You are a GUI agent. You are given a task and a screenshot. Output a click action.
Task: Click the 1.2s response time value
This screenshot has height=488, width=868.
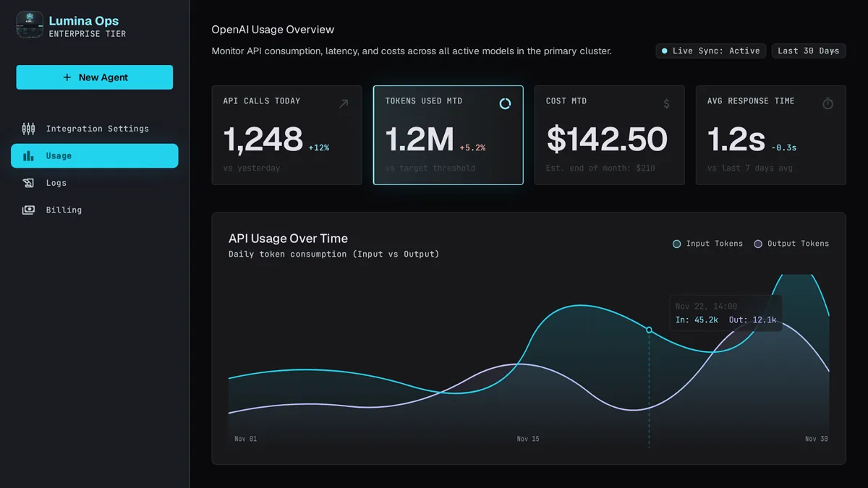(x=736, y=140)
